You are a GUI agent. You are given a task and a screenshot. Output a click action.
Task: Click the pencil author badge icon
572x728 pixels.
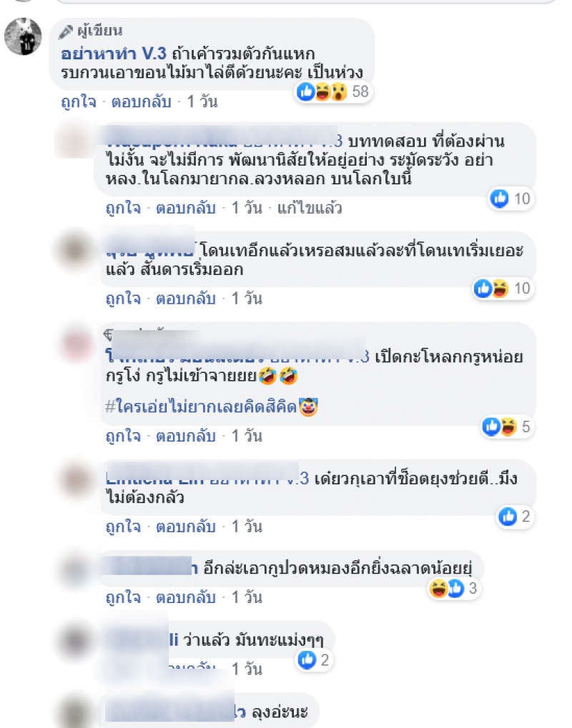coord(66,31)
